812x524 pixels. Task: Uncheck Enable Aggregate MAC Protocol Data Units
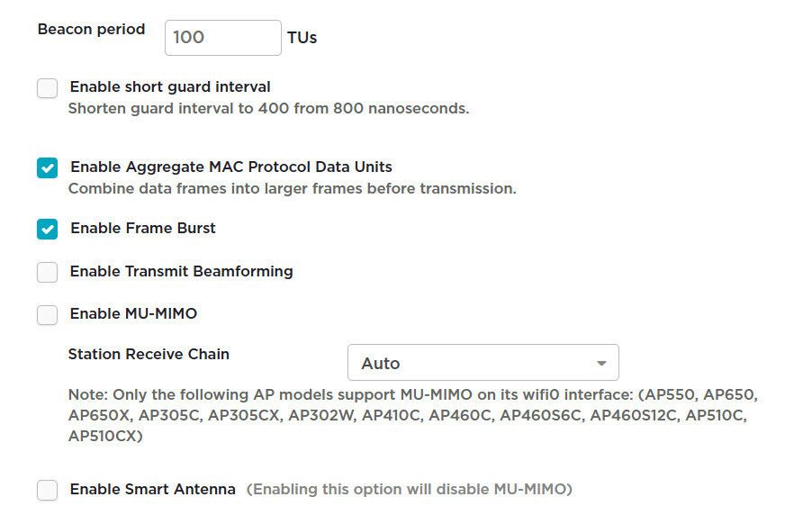(x=47, y=167)
